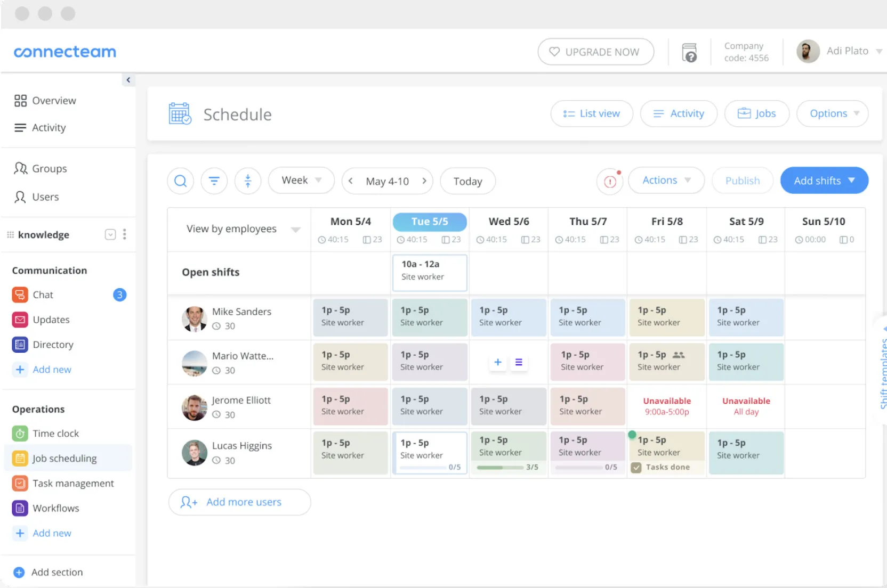
Task: Open the Time clock section
Action: [55, 433]
